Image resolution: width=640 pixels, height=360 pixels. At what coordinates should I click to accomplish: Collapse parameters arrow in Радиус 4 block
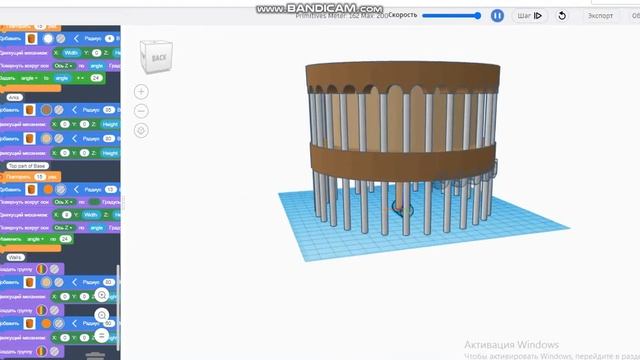76,38
